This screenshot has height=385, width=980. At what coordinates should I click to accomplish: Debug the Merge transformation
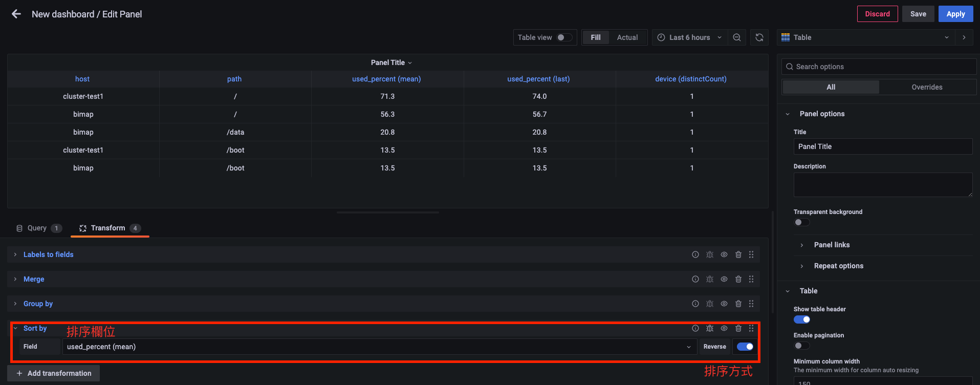coord(710,279)
